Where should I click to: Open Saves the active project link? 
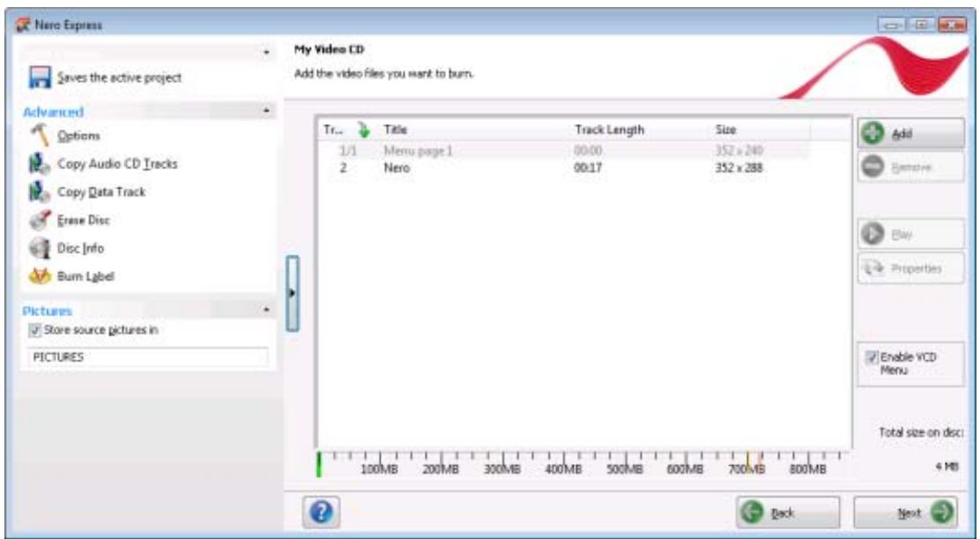[x=119, y=78]
